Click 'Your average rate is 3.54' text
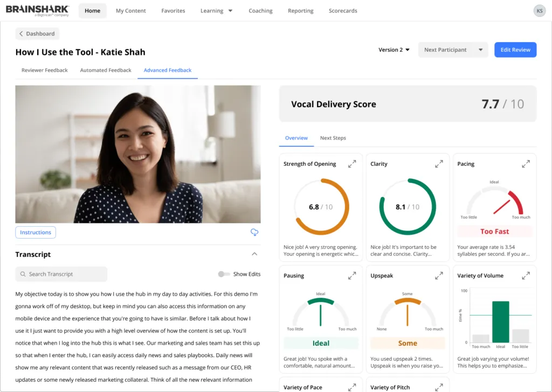The image size is (552, 392). tap(486, 247)
